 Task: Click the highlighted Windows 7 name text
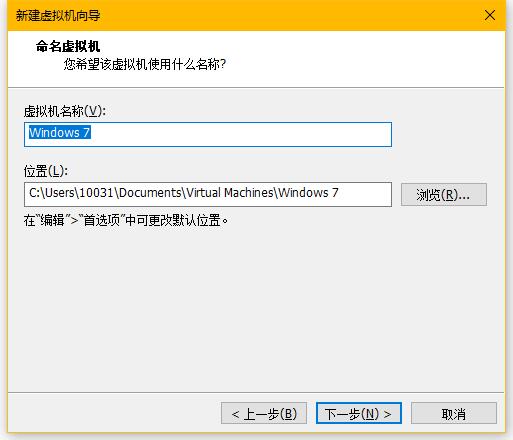[x=60, y=133]
